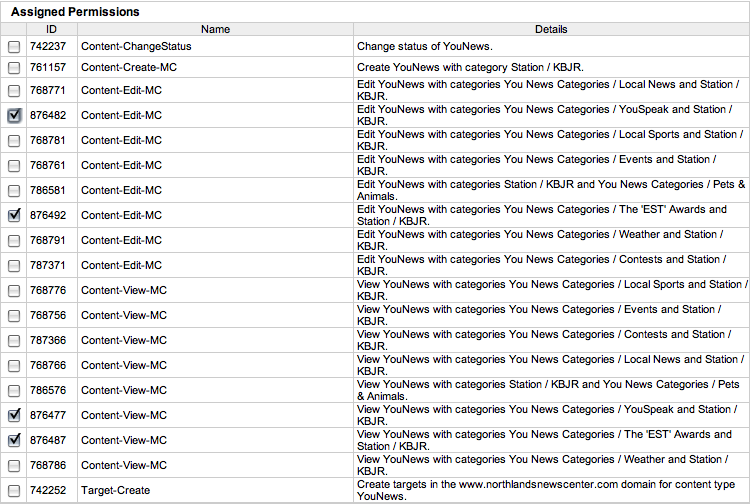Check the box for permission 742237
This screenshot has width=750, height=504.
14,47
